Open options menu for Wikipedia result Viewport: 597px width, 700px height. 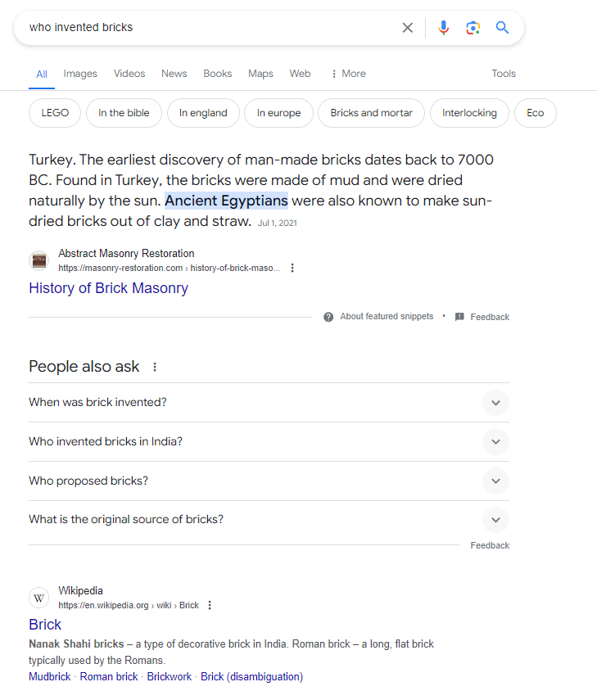(210, 605)
